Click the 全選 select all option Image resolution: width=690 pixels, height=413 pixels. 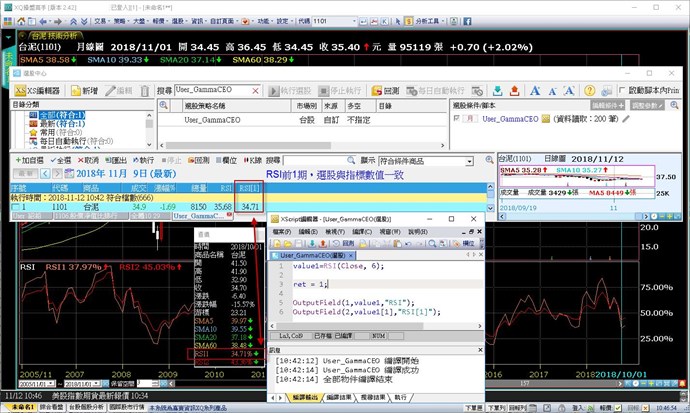point(59,159)
